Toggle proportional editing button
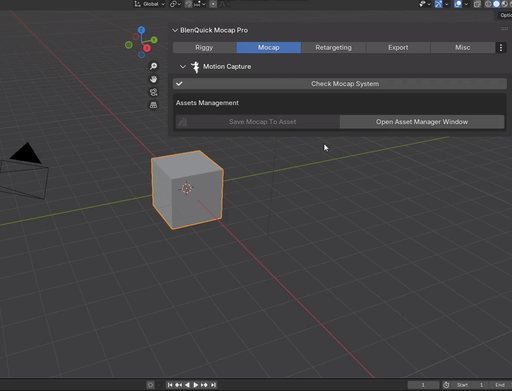The height and width of the screenshot is (391, 512). pyautogui.click(x=213, y=4)
